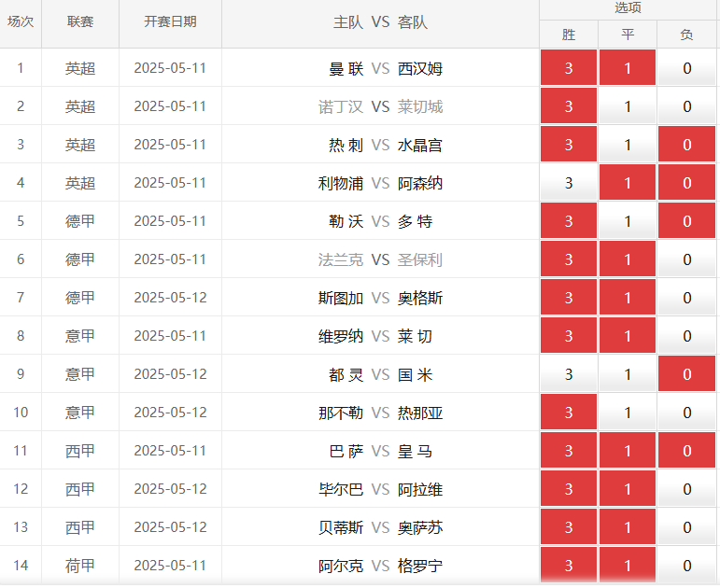Toggle draw option 1 for 斯图加 VS 奥格斯

coord(628,298)
